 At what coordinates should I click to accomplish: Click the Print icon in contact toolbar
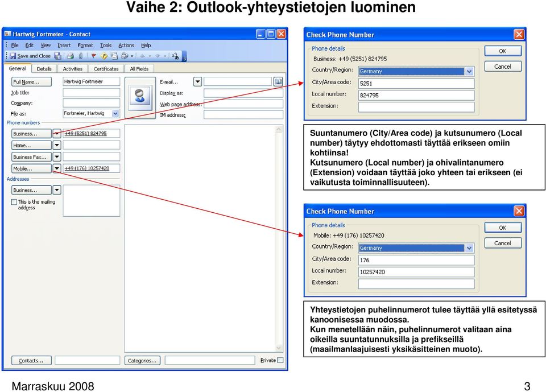click(x=71, y=56)
